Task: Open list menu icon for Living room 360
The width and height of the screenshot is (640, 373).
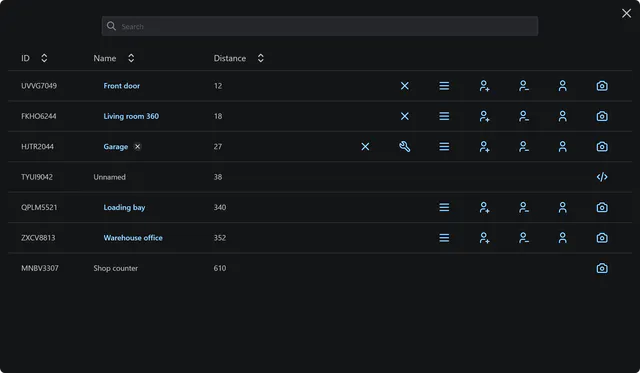Action: (x=444, y=116)
